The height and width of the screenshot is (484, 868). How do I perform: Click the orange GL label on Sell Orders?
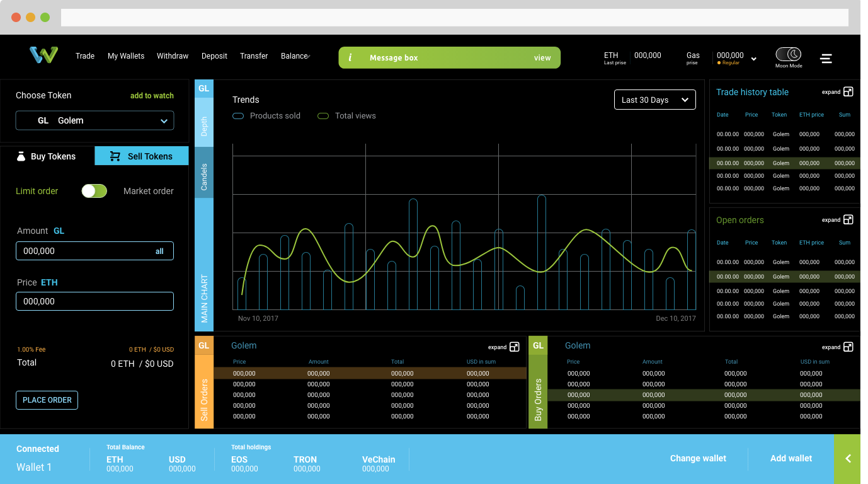coord(204,345)
